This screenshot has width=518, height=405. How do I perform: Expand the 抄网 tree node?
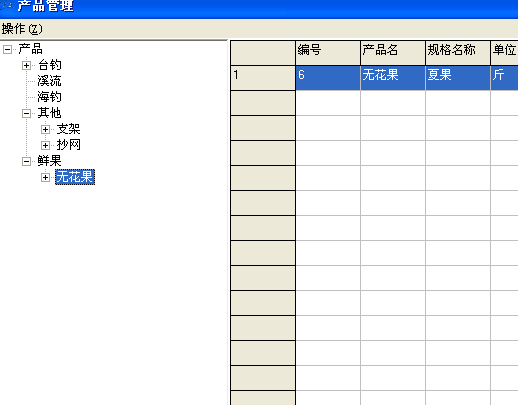point(46,145)
